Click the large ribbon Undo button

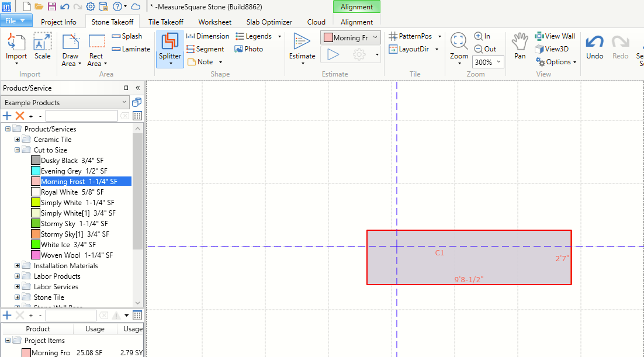pos(594,47)
